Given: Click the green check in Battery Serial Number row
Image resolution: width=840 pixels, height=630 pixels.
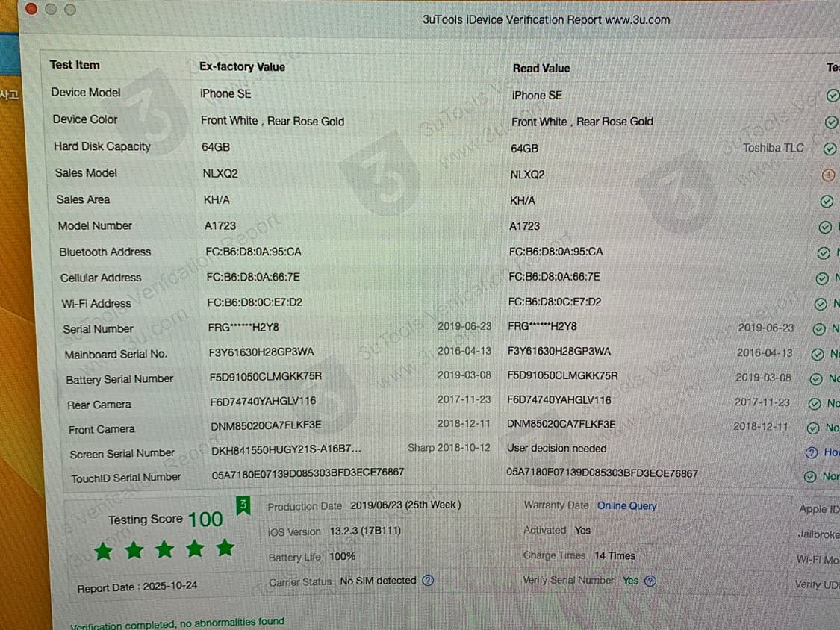Looking at the screenshot, I should [815, 378].
